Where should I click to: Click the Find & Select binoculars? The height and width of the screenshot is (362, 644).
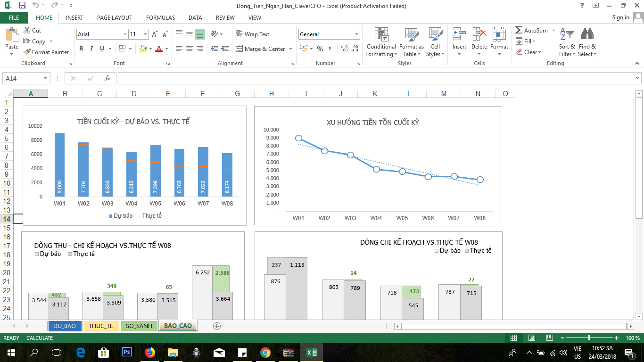587,42
